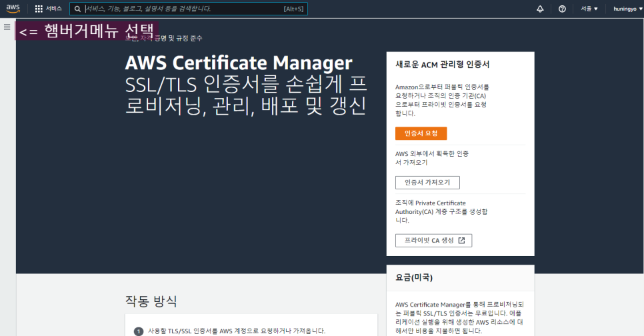Click the [Alt+S] shortcut hint
Viewport: 644px width, 336px height.
[293, 9]
